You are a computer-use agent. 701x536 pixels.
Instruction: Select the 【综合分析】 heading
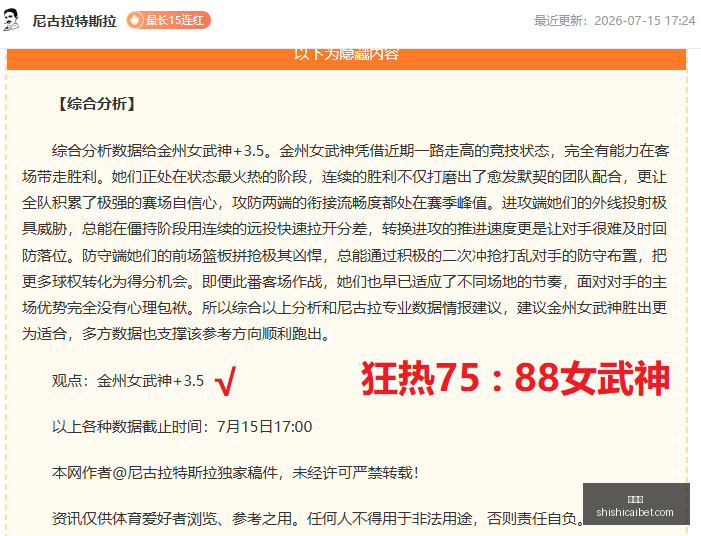97,104
